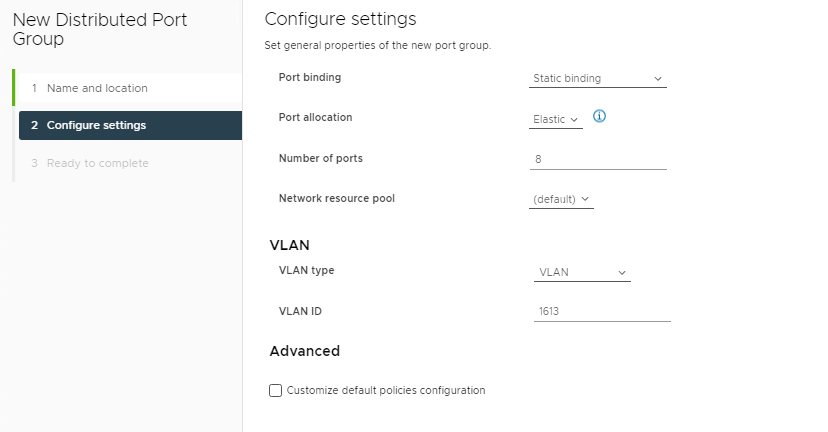This screenshot has width=828, height=432.
Task: Enable Customize default policies configuration checkbox
Action: click(x=276, y=391)
